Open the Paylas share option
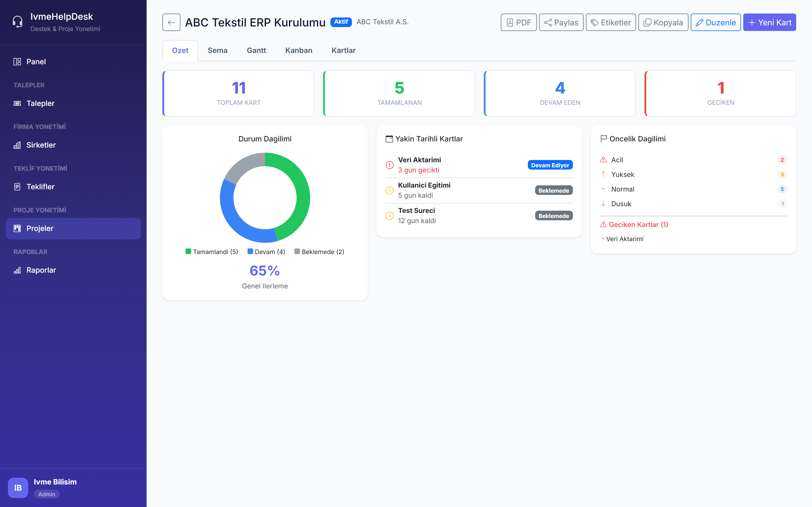This screenshot has width=812, height=507. 561,23
